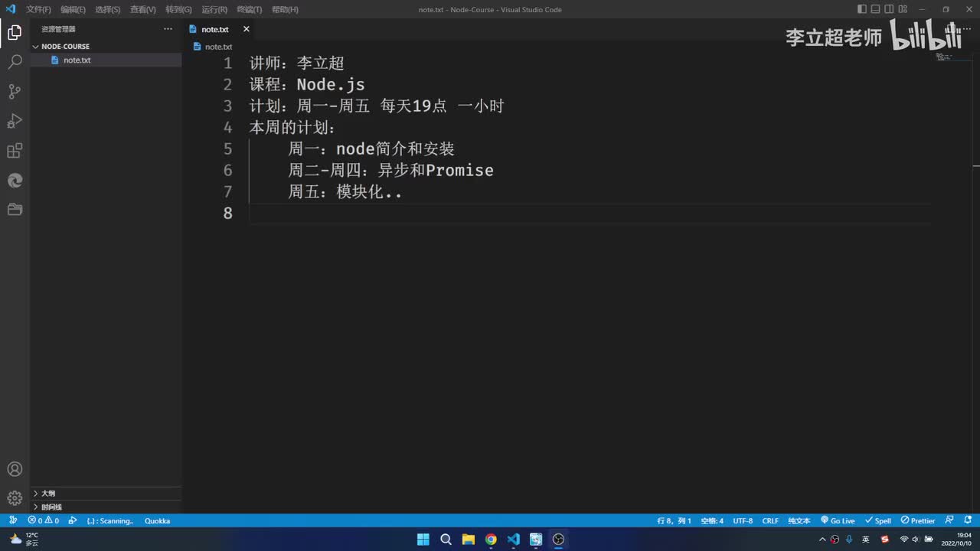980x551 pixels.
Task: Open the Accounts menu icon
Action: [15, 469]
